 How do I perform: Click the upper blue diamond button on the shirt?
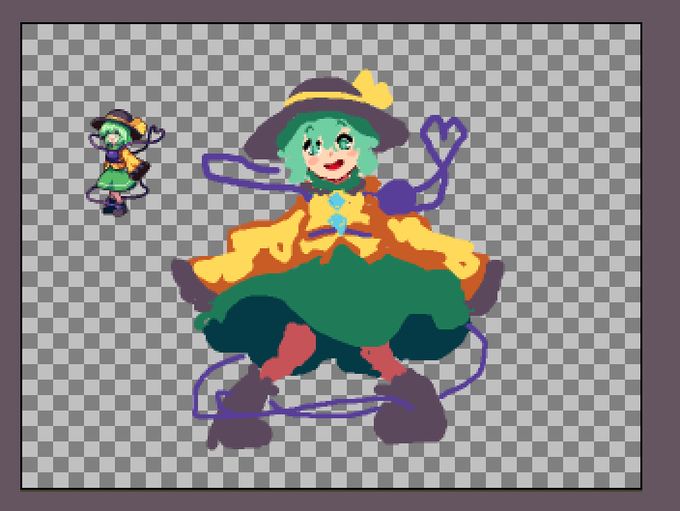tap(337, 200)
